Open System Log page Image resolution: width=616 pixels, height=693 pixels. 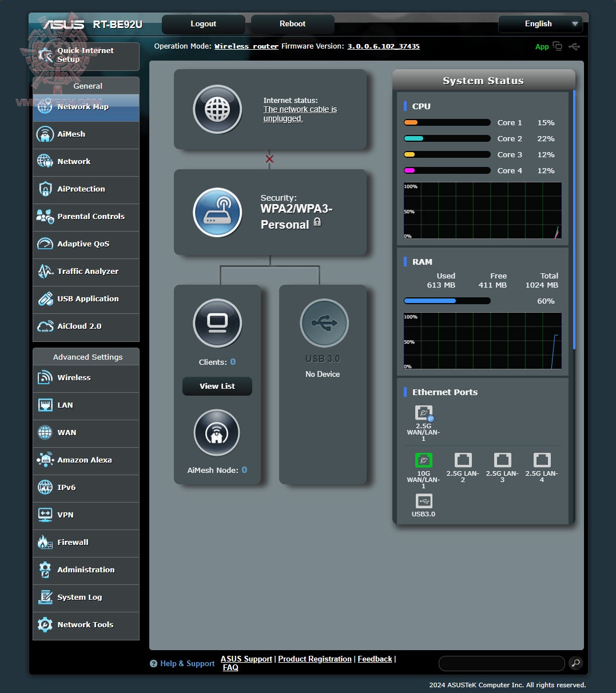click(86, 598)
